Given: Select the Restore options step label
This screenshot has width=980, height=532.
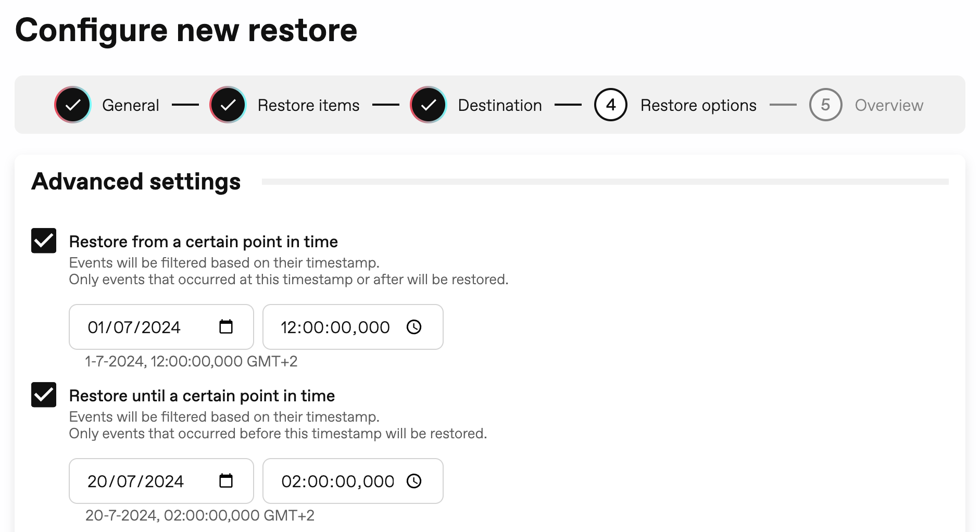Looking at the screenshot, I should point(698,105).
